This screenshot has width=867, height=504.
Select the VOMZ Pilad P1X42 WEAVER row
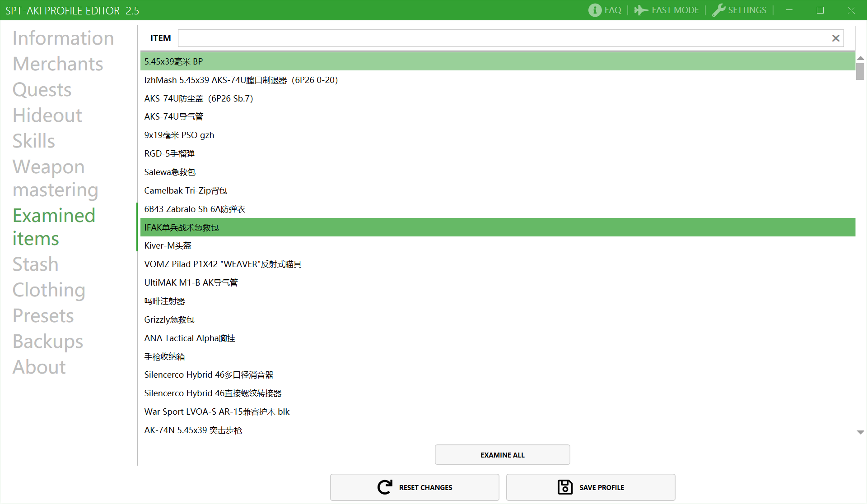[498, 264]
